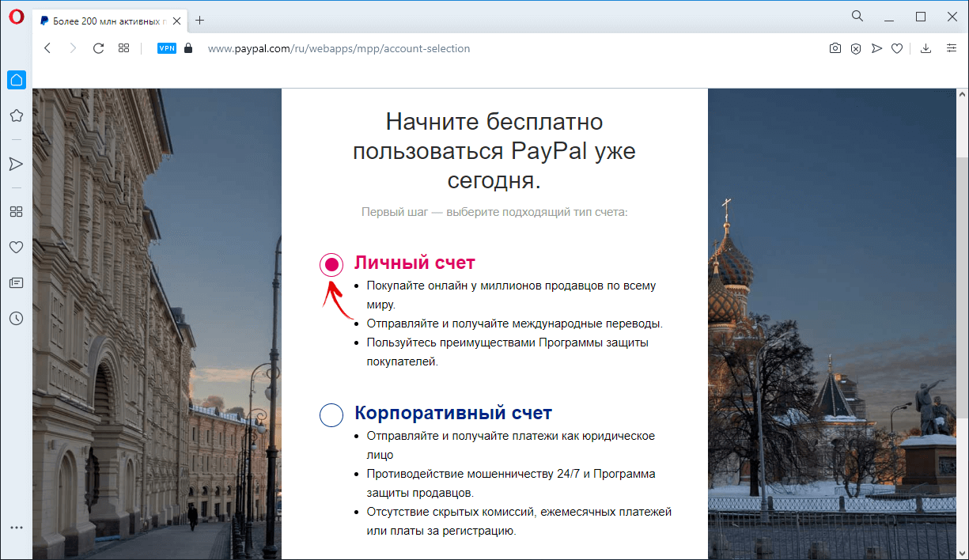Open the news icon in sidebar

pos(16,282)
